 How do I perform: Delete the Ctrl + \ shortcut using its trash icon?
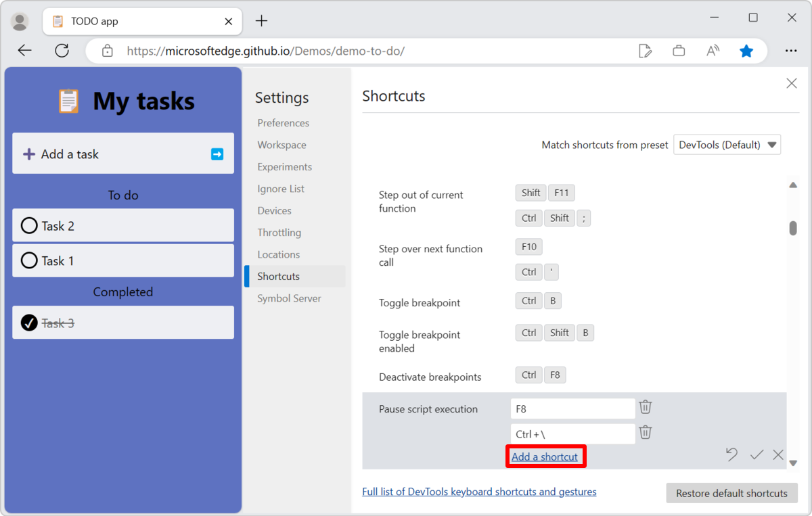click(645, 432)
